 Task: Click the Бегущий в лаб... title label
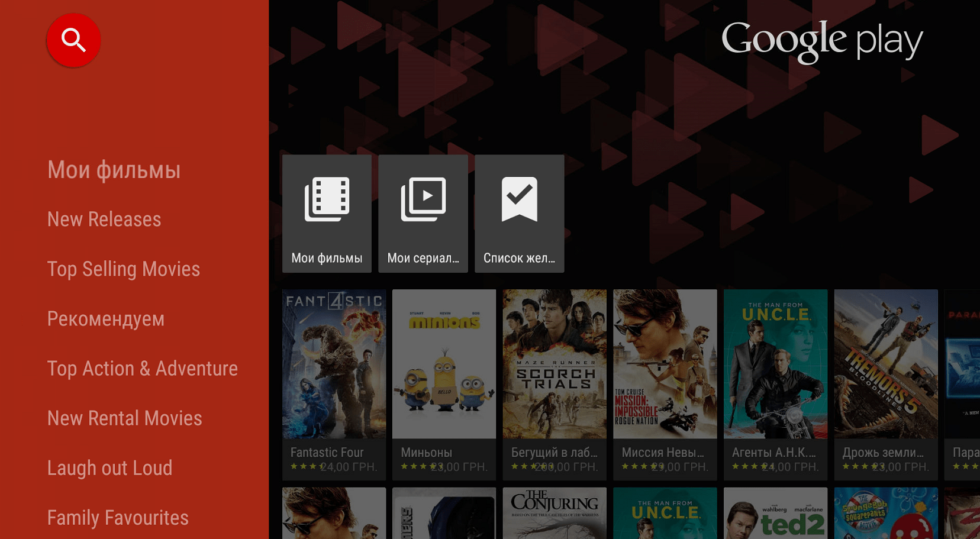coord(555,453)
